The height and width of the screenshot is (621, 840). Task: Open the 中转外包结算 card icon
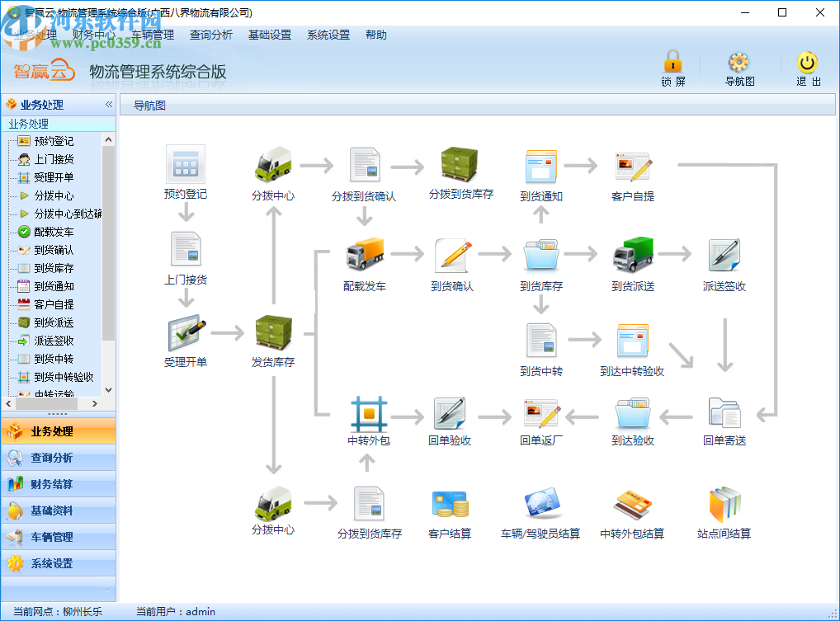632,504
